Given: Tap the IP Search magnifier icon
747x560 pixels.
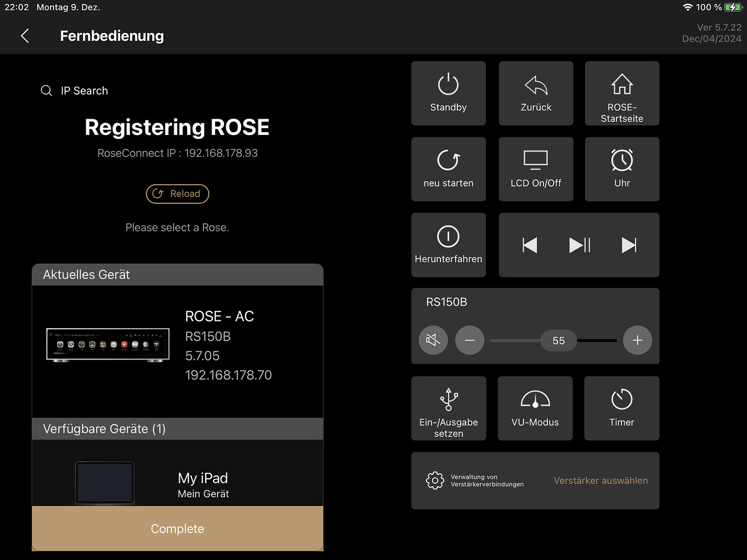Looking at the screenshot, I should point(47,91).
